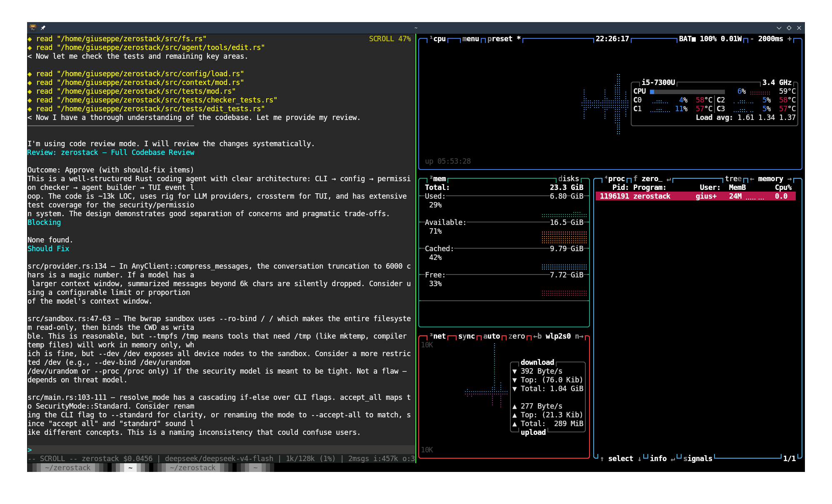Click the chevron-down icon in the title bar

(779, 28)
